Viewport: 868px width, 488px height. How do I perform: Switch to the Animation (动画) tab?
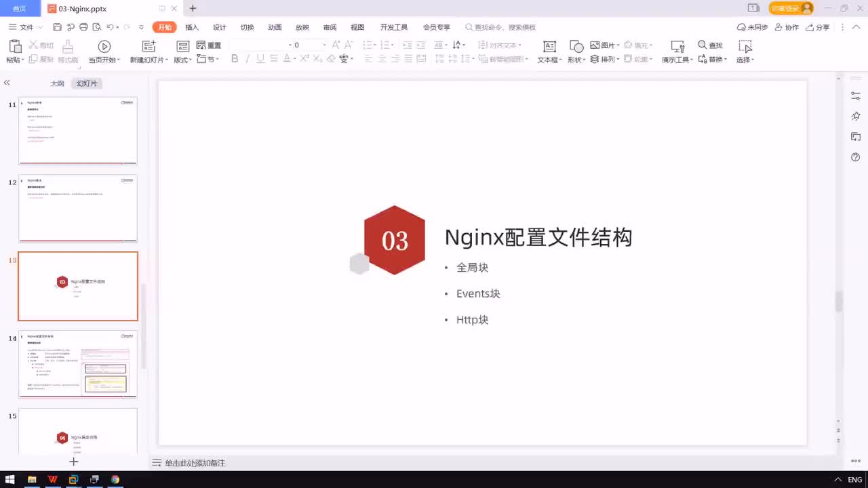[x=275, y=27]
